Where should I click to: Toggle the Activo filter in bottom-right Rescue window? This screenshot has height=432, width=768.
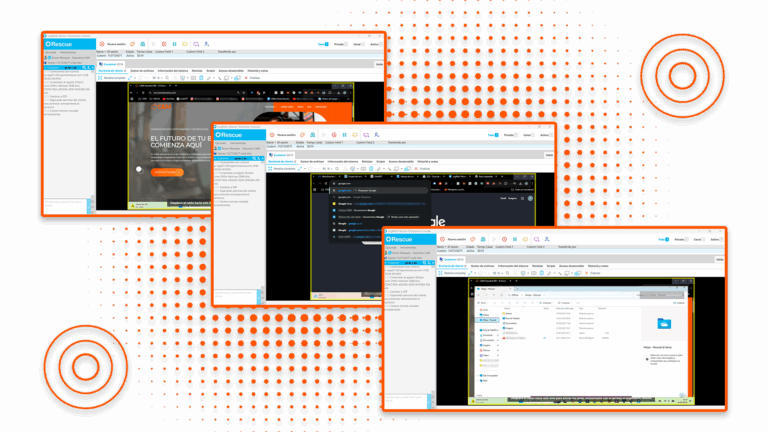pos(719,240)
